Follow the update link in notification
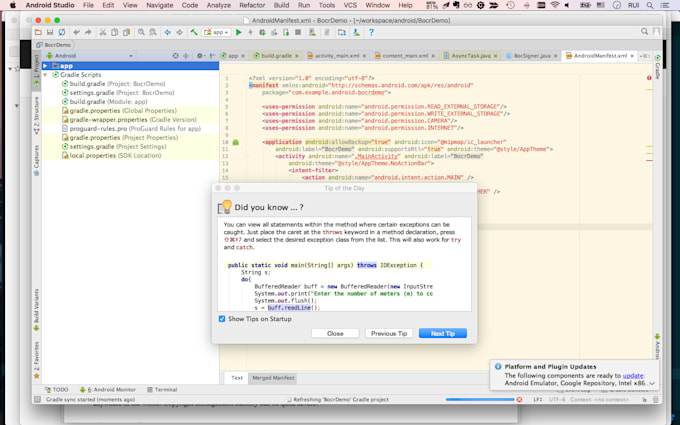Screen dimensions: 680x425 tap(633, 376)
